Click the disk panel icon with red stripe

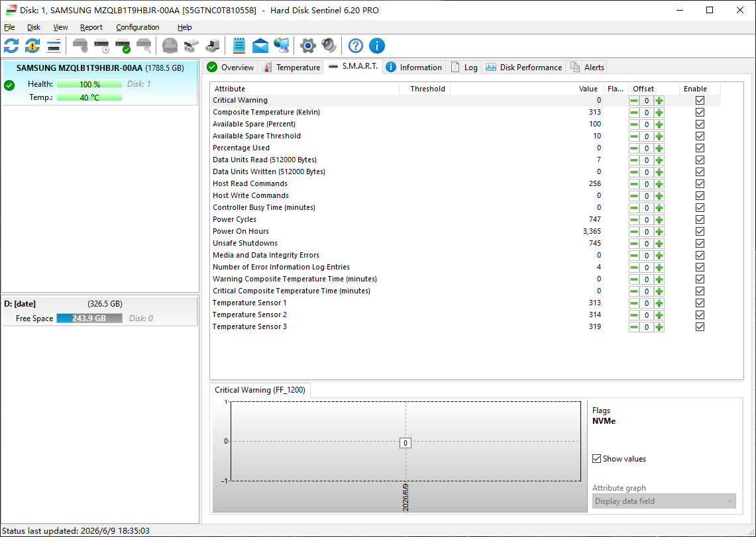[x=54, y=46]
